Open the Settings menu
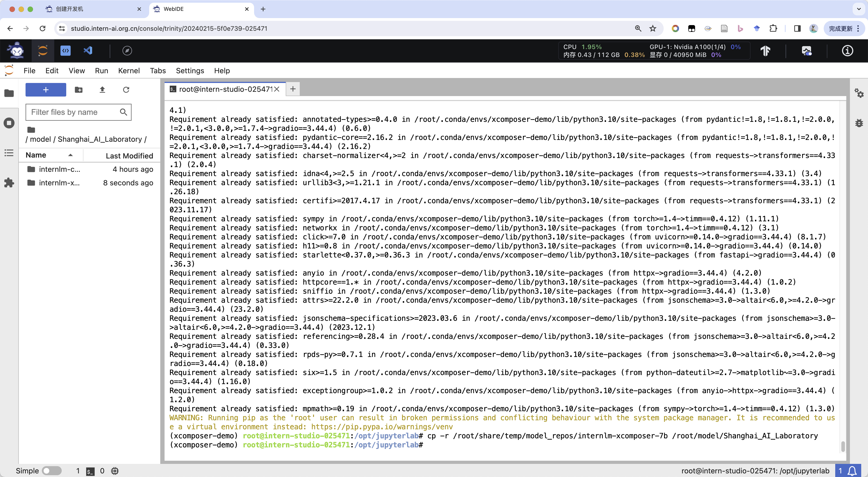The image size is (868, 477). [x=190, y=71]
